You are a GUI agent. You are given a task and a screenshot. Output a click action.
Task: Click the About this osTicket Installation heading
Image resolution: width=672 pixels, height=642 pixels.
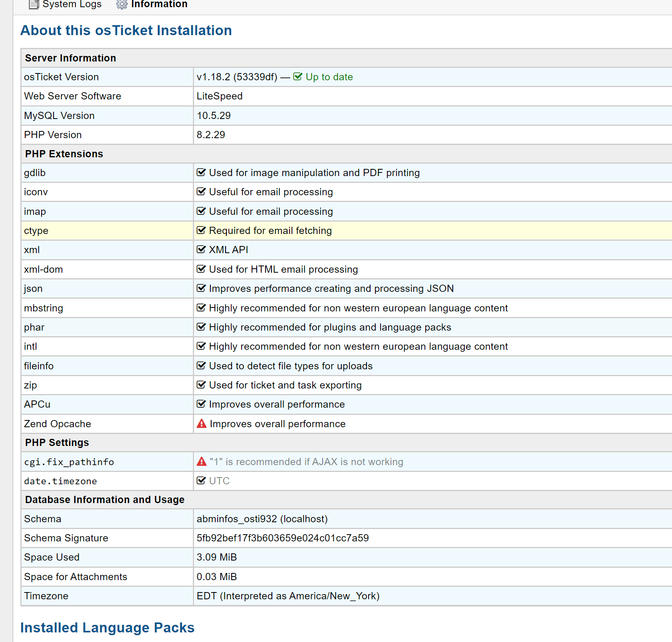coord(126,30)
